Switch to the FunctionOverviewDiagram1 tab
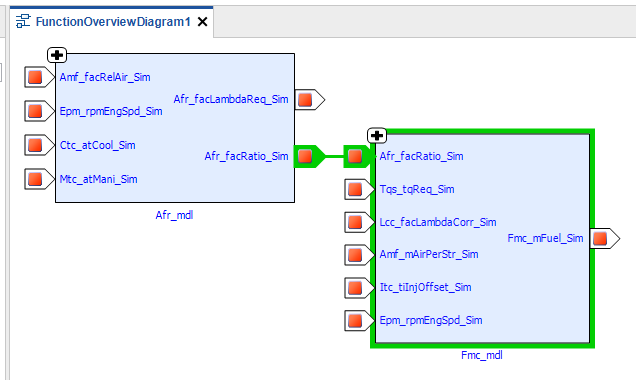The image size is (636, 380). coord(113,21)
